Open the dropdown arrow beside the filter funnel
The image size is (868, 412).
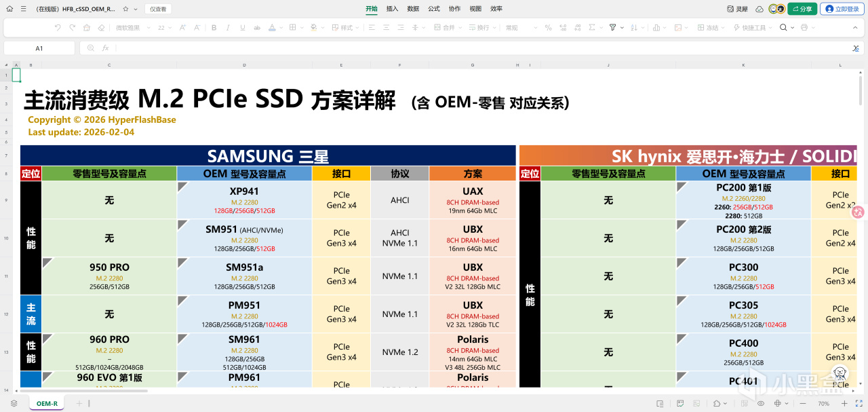622,28
